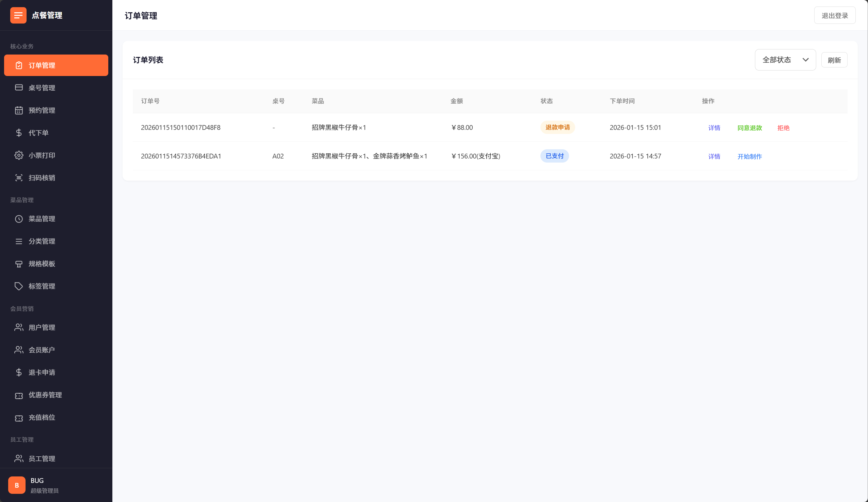This screenshot has width=868, height=502.
Task: Click the 刷新 refresh button
Action: coord(834,60)
